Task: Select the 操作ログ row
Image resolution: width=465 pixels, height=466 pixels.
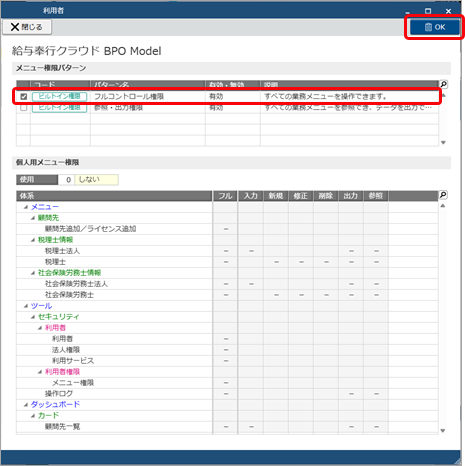Action: pos(227,394)
